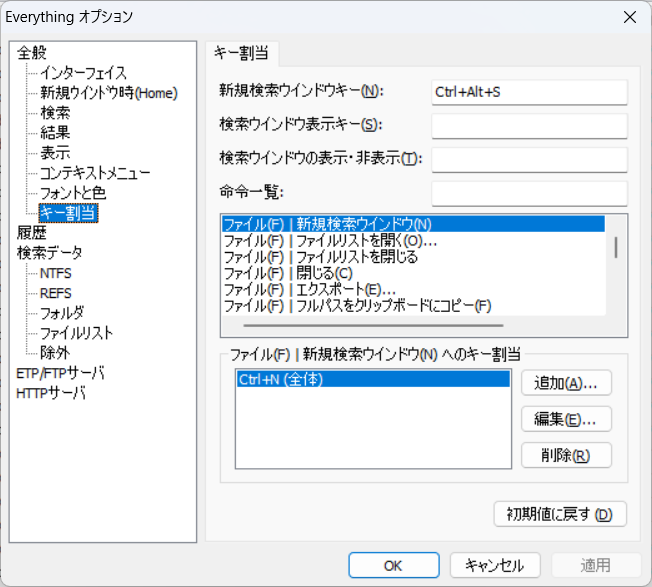The image size is (652, 587).
Task: Click the キー割当 tab header
Action: (x=241, y=53)
